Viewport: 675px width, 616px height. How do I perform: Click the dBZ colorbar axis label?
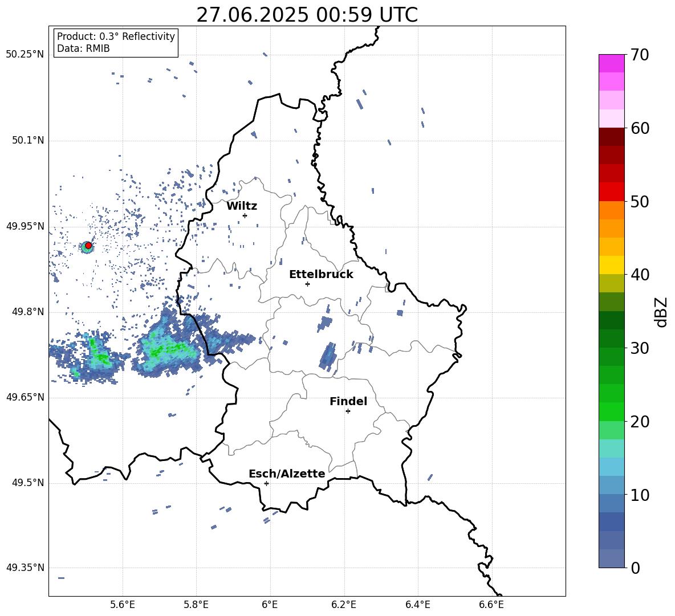point(661,312)
